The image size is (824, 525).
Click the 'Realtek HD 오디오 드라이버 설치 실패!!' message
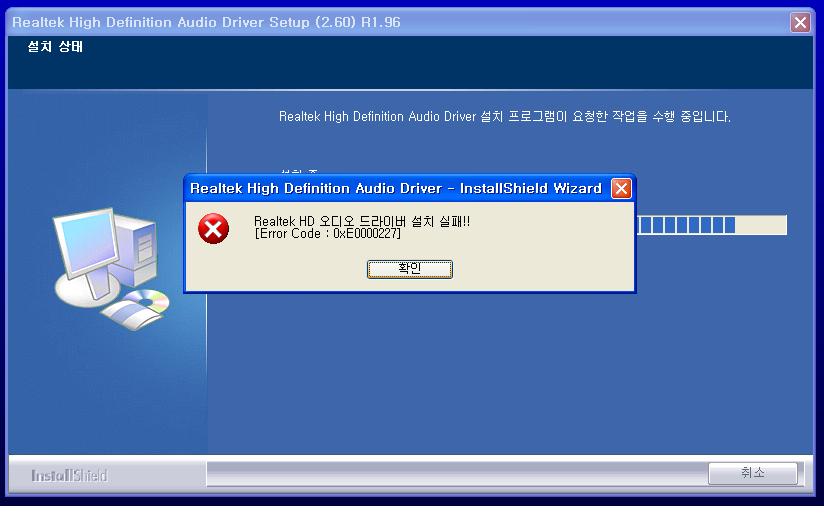362,221
